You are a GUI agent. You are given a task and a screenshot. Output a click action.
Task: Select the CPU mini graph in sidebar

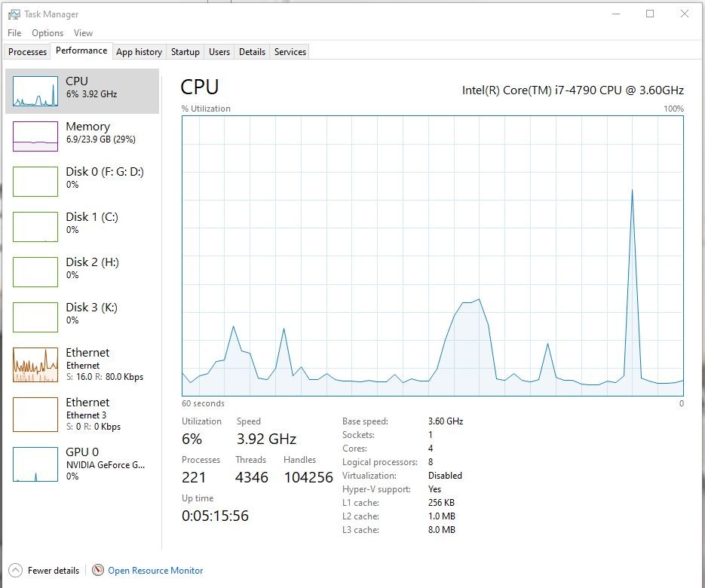click(35, 91)
